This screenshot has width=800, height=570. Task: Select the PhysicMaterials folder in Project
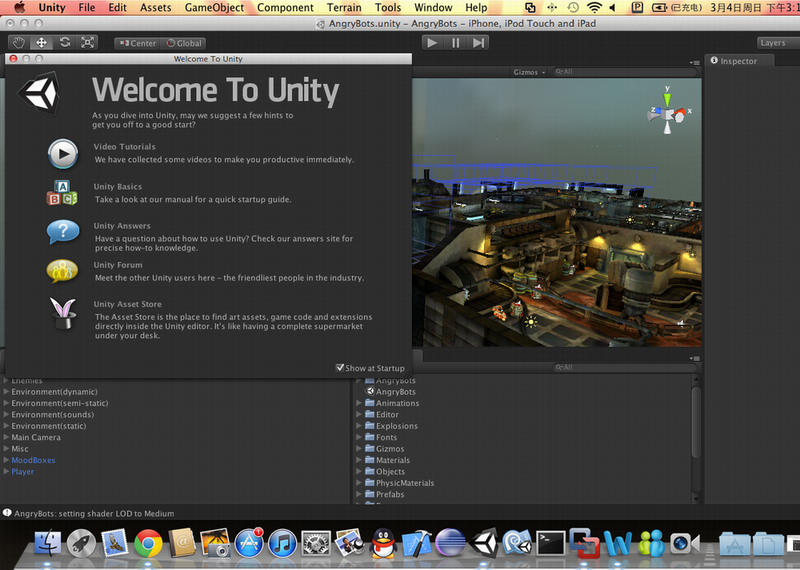coord(400,483)
